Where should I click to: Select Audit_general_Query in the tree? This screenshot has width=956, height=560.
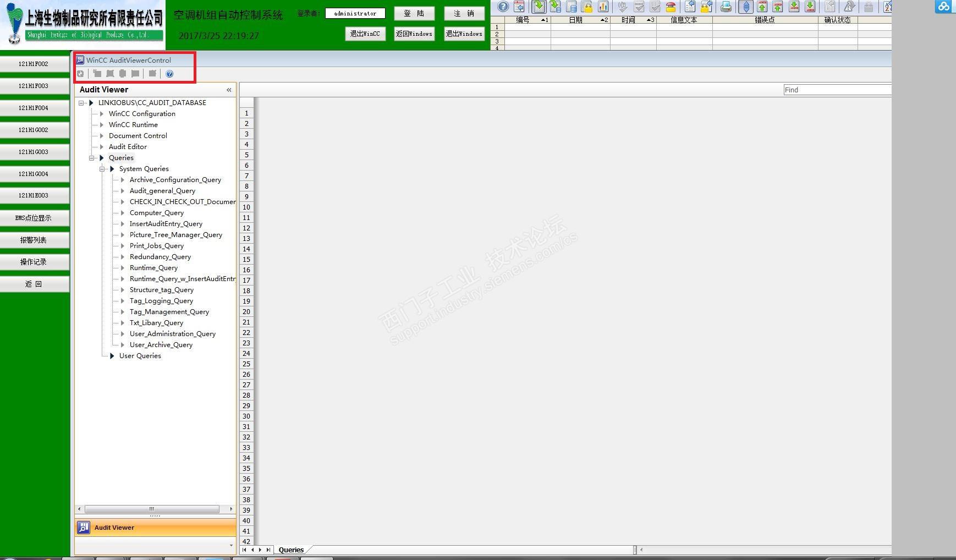pyautogui.click(x=162, y=191)
